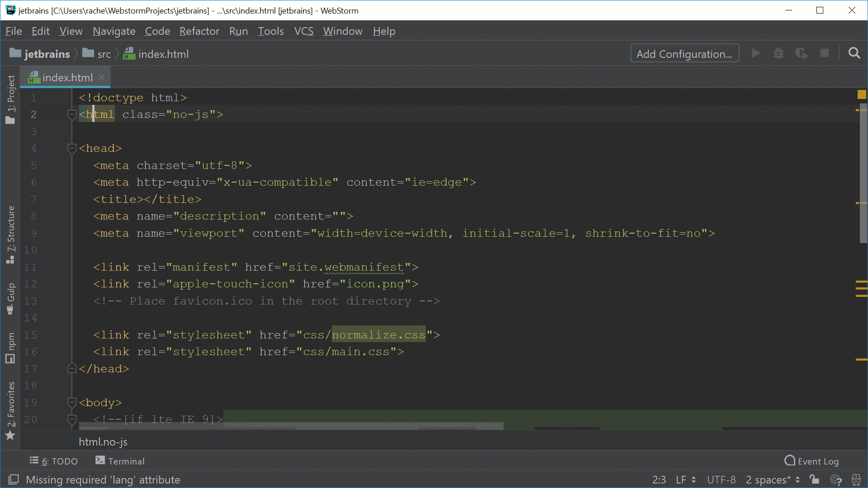
Task: Start a debugging session
Action: [x=778, y=53]
